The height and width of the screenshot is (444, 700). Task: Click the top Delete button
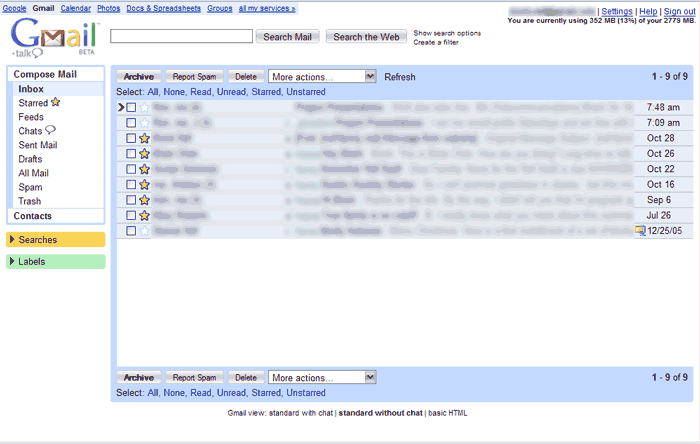tap(246, 77)
